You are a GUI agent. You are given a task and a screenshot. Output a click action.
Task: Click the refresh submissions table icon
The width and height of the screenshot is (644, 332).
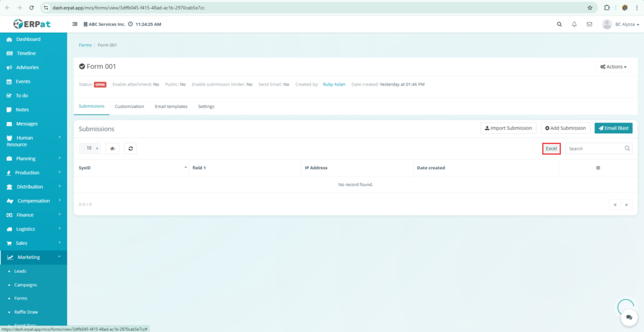130,148
